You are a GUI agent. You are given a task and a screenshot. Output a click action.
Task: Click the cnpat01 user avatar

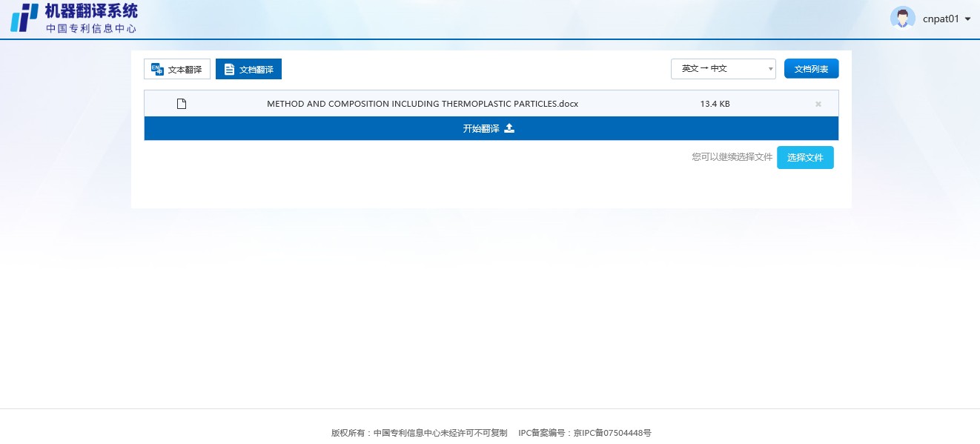tap(902, 18)
